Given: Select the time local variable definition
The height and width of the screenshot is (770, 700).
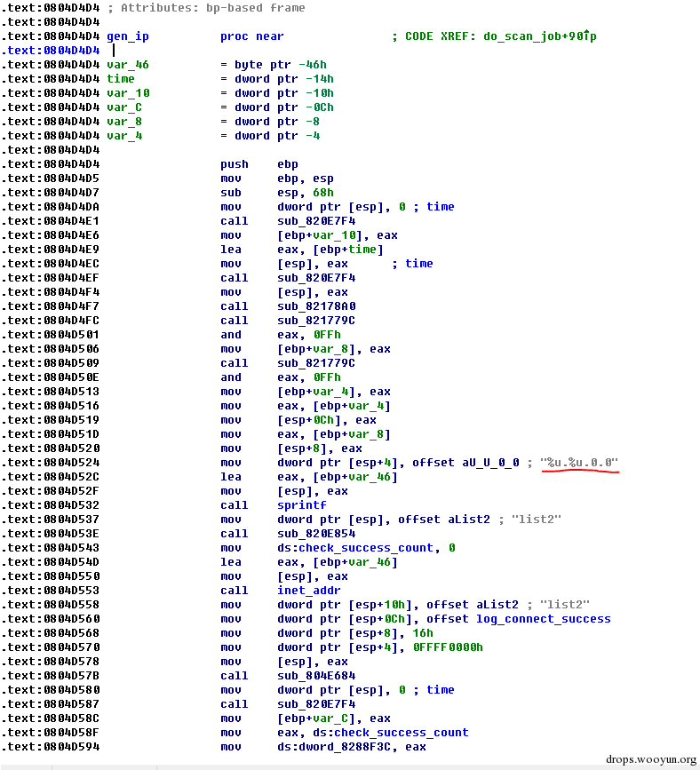Looking at the screenshot, I should [x=121, y=79].
